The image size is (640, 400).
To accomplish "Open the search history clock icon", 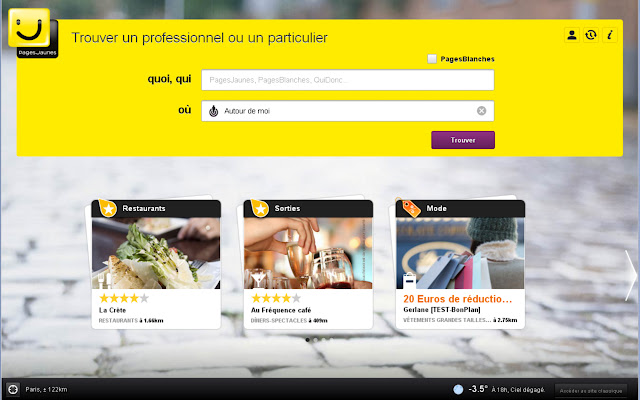I will [x=591, y=35].
